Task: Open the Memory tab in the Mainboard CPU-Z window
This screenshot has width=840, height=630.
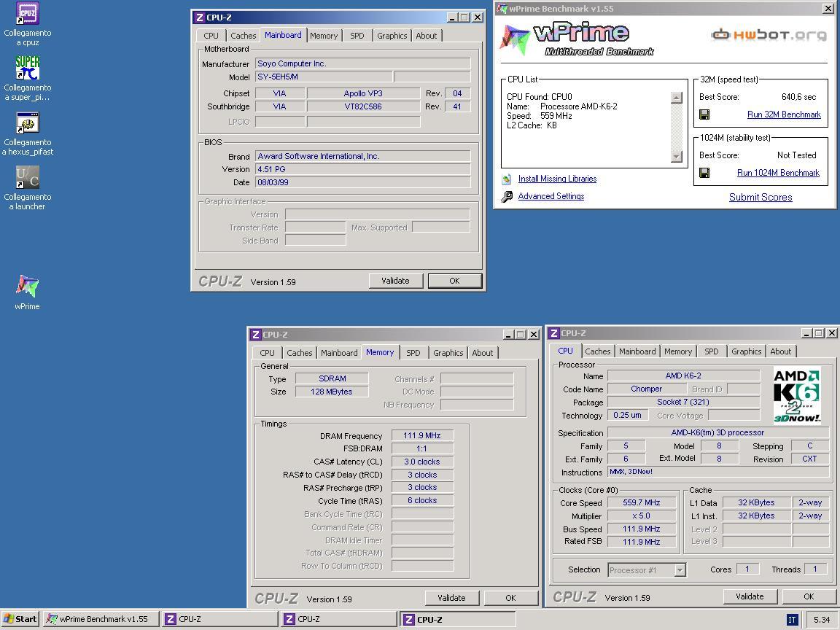Action: [324, 36]
